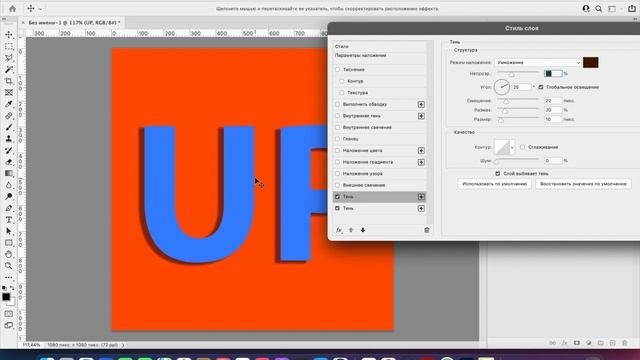The height and width of the screenshot is (360, 640).
Task: Select the Move tool
Action: click(9, 35)
